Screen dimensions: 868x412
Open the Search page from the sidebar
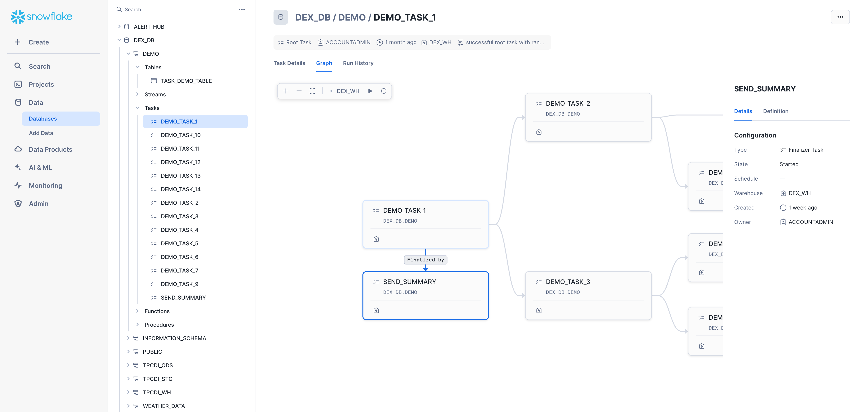39,66
